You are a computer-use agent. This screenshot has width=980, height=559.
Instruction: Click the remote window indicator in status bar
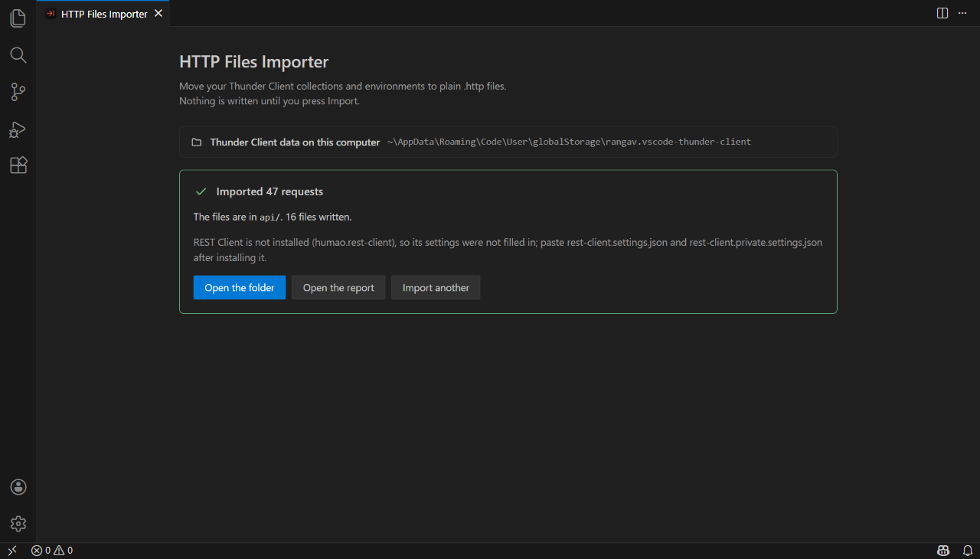coord(12,551)
